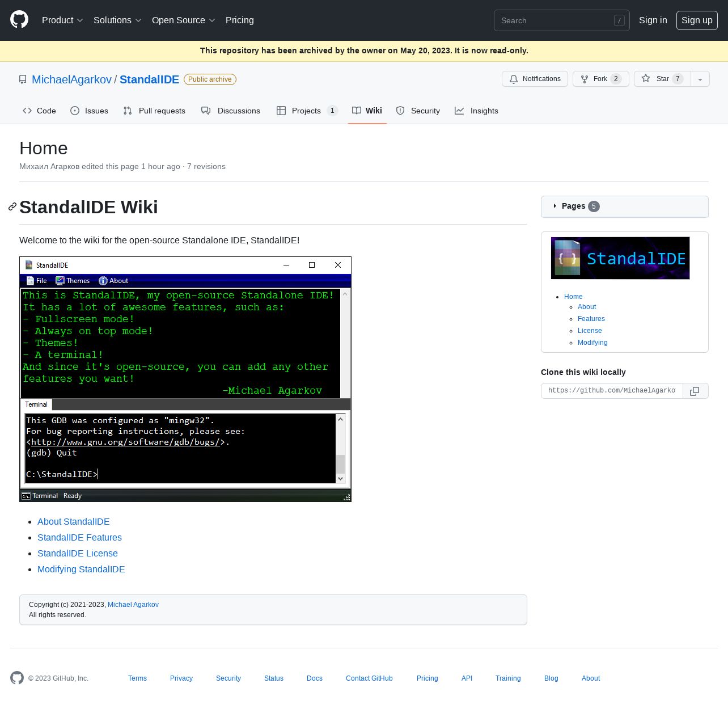Focus the GitHub search field
The height and width of the screenshot is (713, 728).
(561, 20)
